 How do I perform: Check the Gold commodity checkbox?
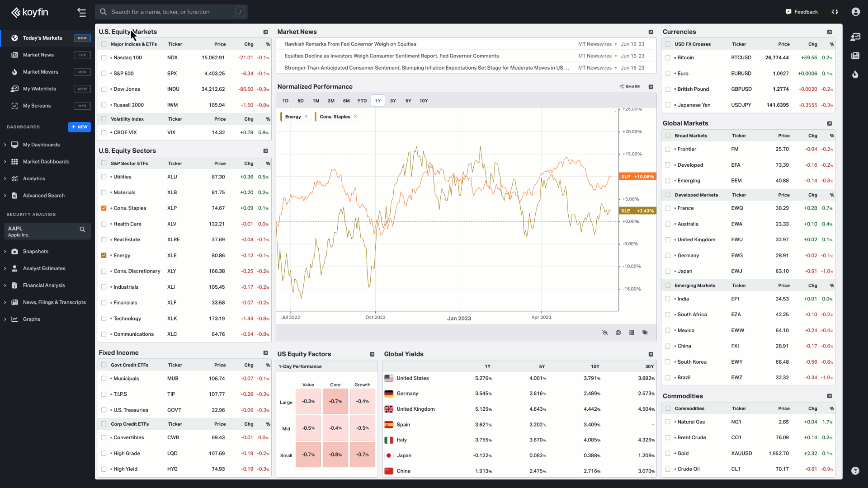tap(668, 454)
